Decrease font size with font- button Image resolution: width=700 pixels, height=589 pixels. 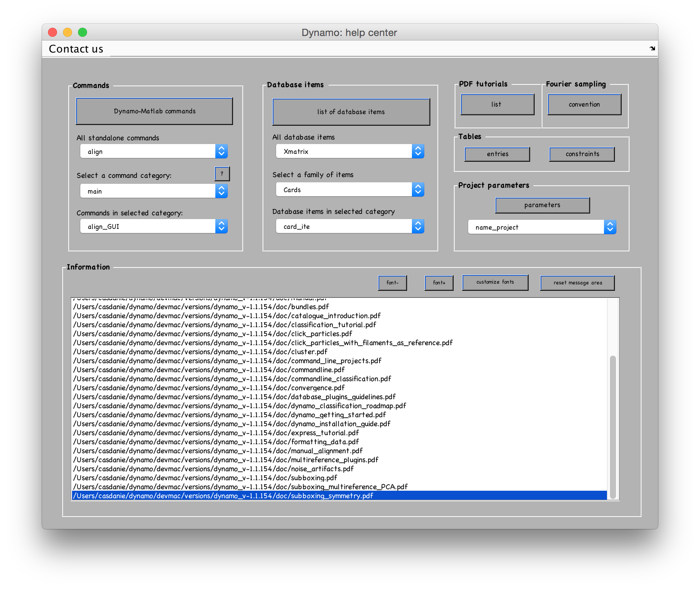point(392,283)
